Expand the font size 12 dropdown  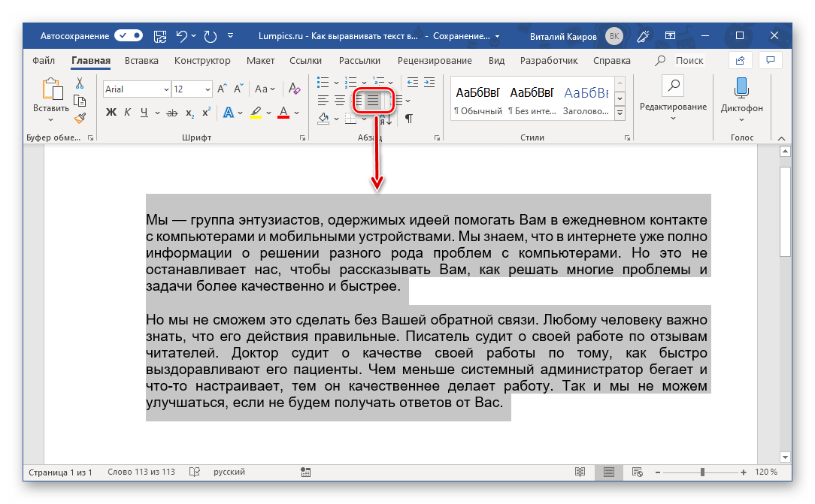coord(208,89)
